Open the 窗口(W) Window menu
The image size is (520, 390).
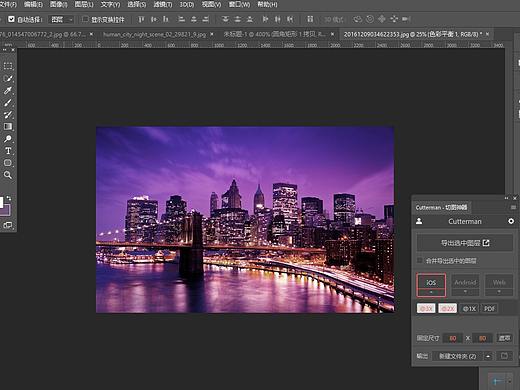click(239, 5)
